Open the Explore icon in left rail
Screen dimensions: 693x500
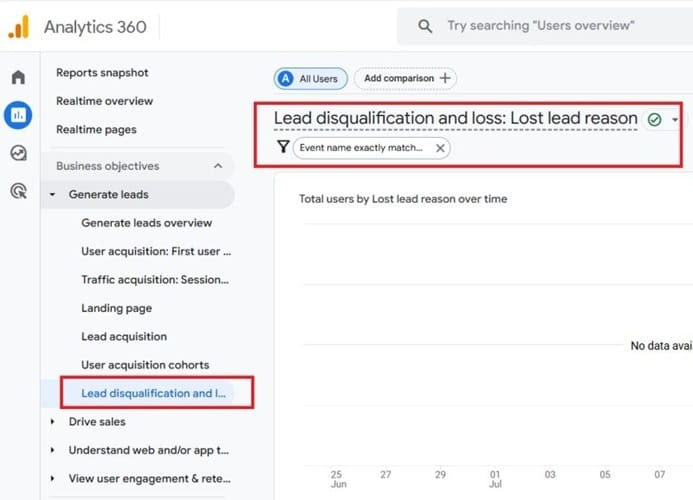[18, 153]
